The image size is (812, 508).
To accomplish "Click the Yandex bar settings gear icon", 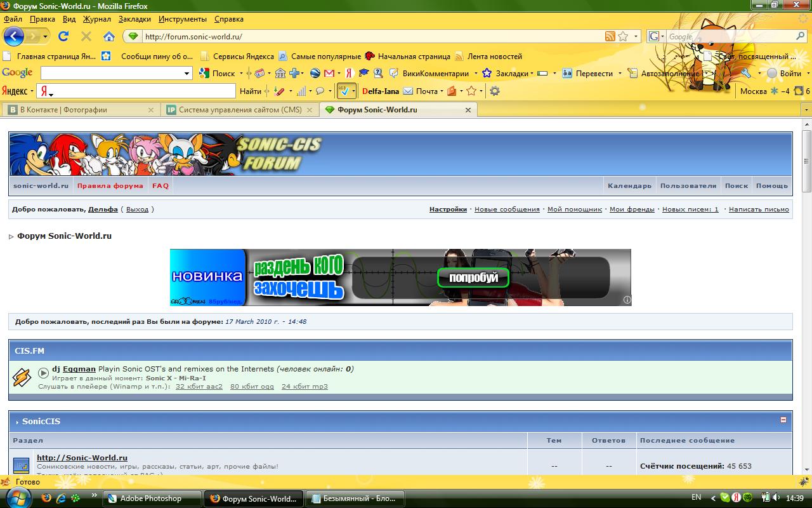I will [495, 91].
